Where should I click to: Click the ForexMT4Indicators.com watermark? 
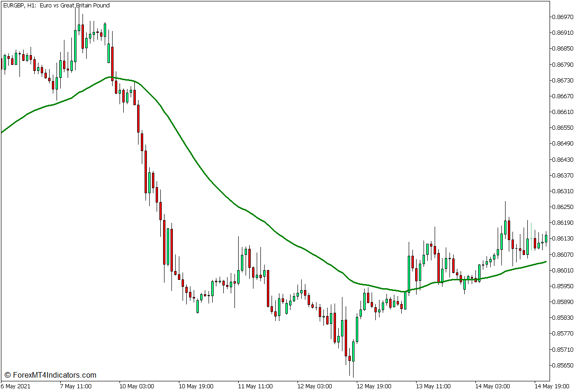[x=51, y=375]
